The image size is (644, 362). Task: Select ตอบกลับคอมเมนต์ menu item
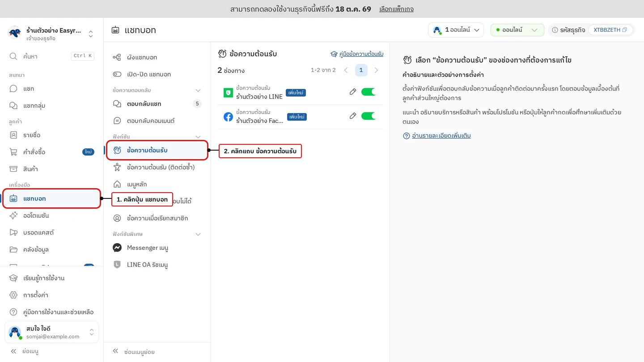coord(157,121)
